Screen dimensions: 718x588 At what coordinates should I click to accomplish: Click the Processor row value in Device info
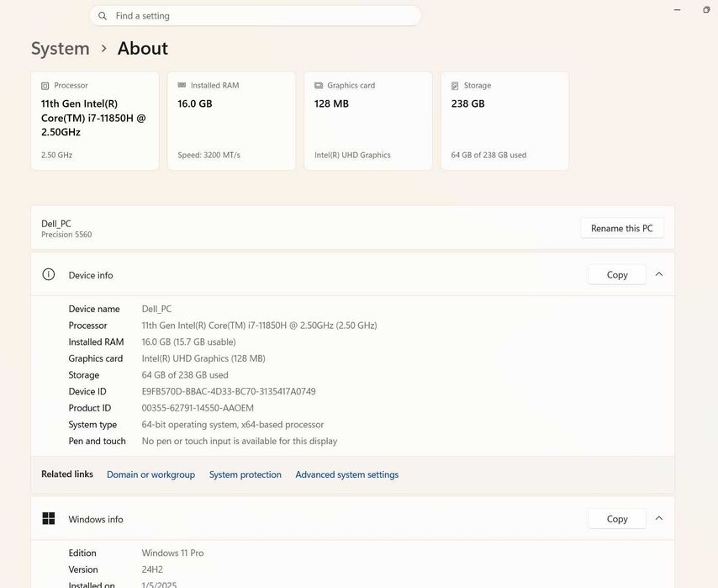tap(259, 326)
